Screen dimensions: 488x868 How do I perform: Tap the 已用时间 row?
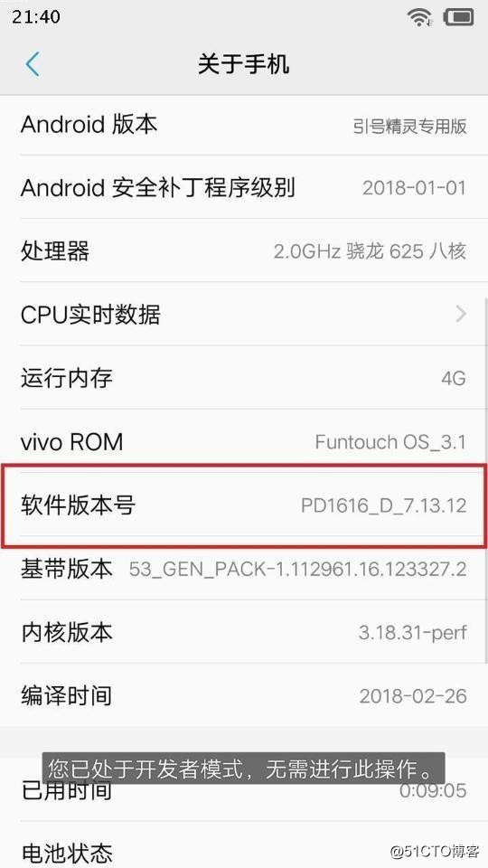click(244, 790)
